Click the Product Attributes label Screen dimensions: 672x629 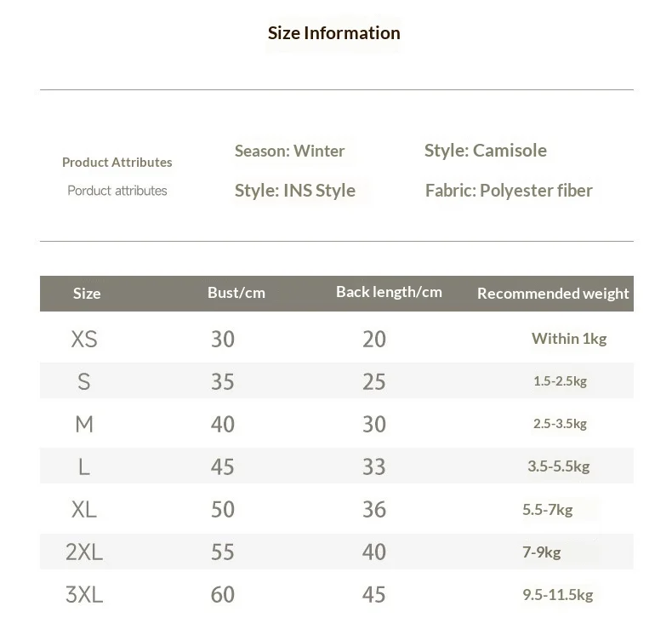(x=117, y=162)
